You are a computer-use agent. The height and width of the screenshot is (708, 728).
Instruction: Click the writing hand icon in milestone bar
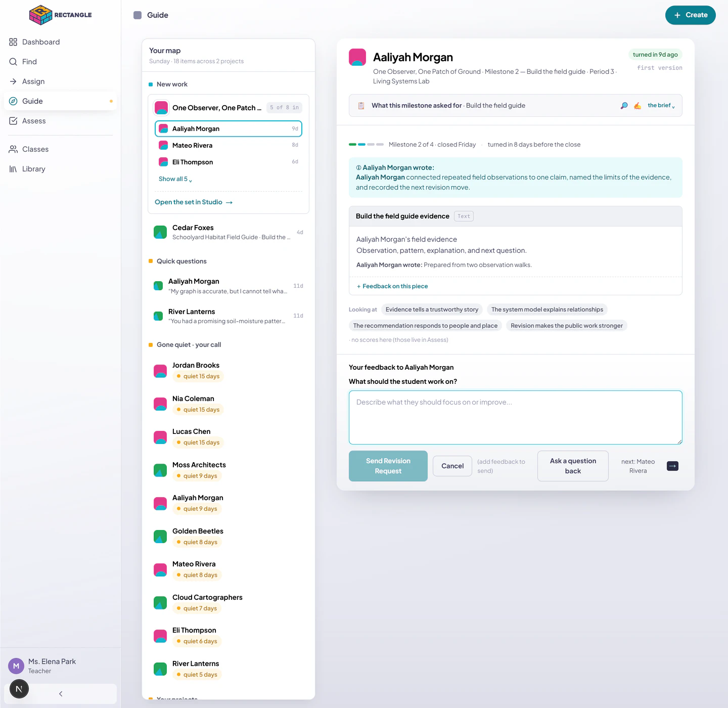point(638,106)
